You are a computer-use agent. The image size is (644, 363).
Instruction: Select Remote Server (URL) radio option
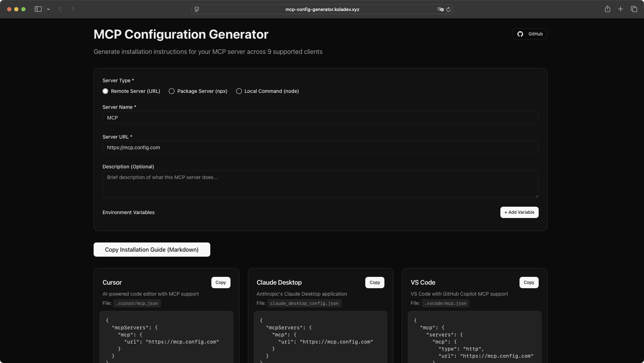tap(105, 91)
